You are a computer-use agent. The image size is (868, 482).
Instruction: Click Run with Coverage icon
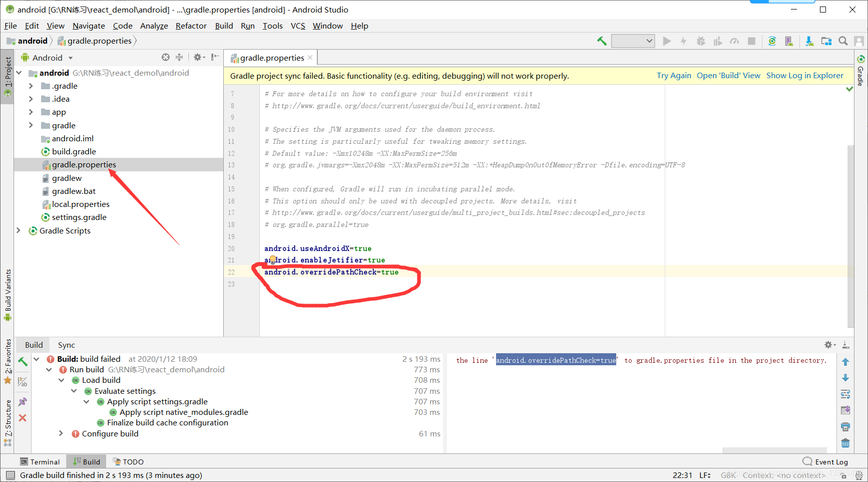tap(718, 41)
